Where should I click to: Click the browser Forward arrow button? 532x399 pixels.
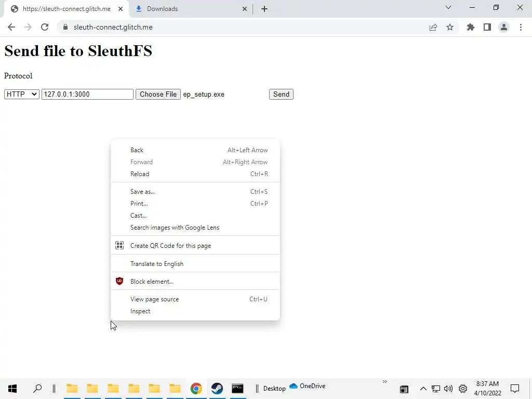[28, 27]
